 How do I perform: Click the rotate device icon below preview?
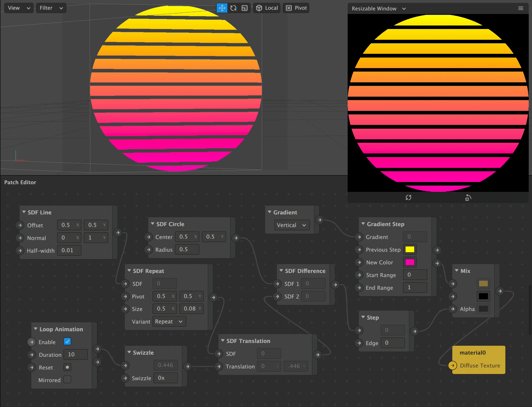click(468, 198)
